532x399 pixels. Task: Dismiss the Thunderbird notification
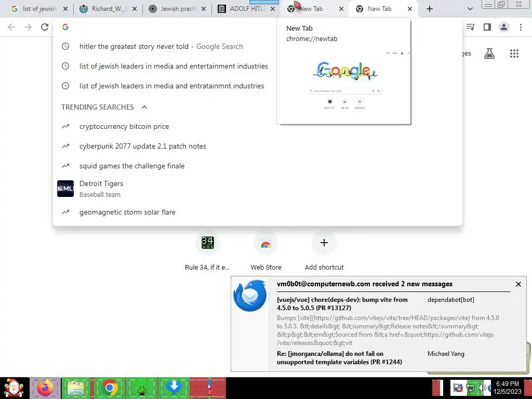click(x=518, y=284)
